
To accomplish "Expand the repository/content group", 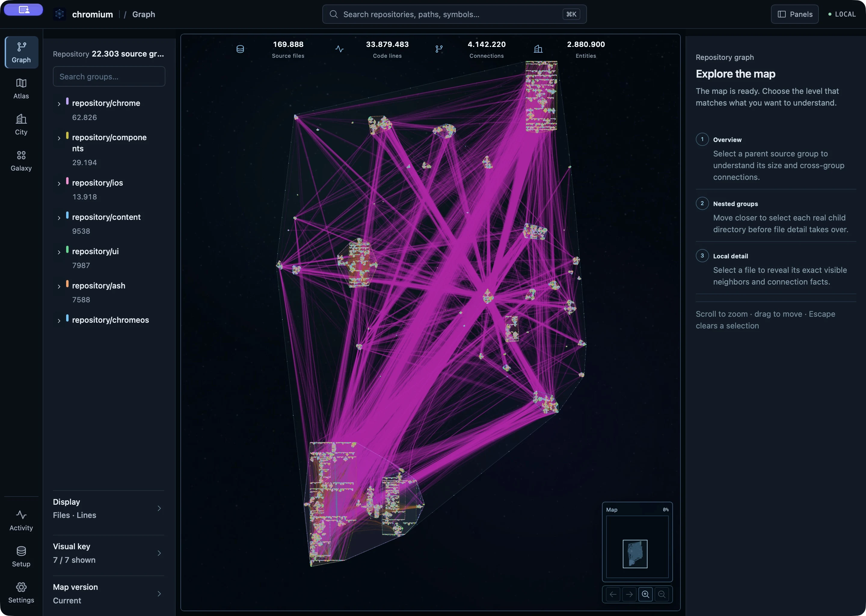I will tap(59, 218).
